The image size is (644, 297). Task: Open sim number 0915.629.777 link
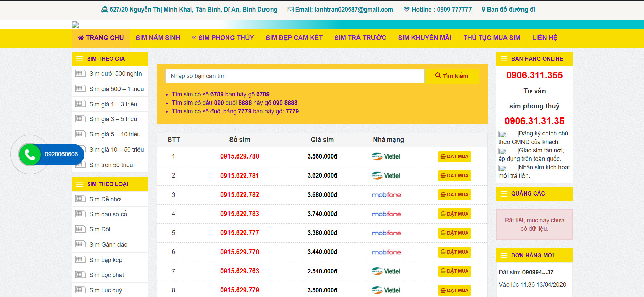[x=240, y=233]
